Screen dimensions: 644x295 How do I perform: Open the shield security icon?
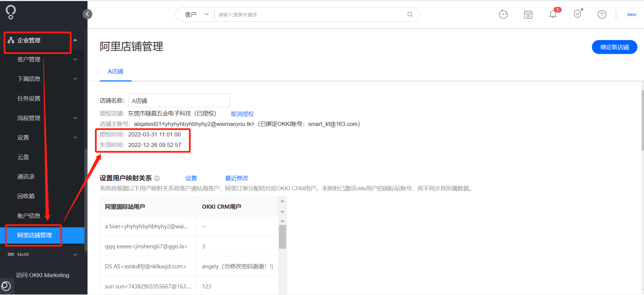click(577, 14)
